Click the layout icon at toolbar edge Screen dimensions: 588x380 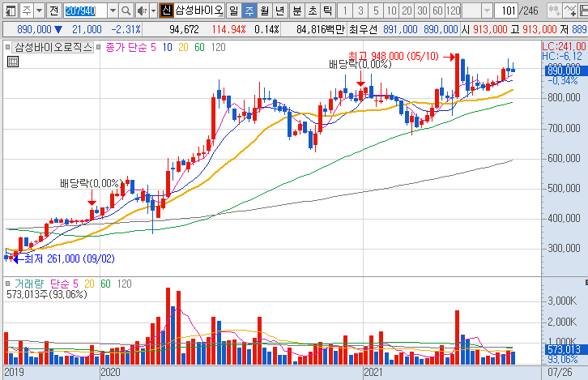pos(583,11)
